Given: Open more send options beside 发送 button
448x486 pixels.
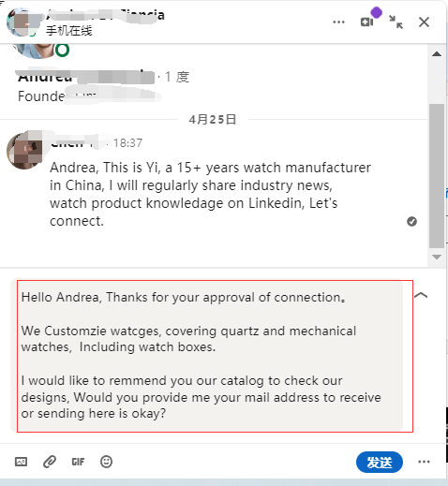Looking at the screenshot, I should (x=424, y=462).
